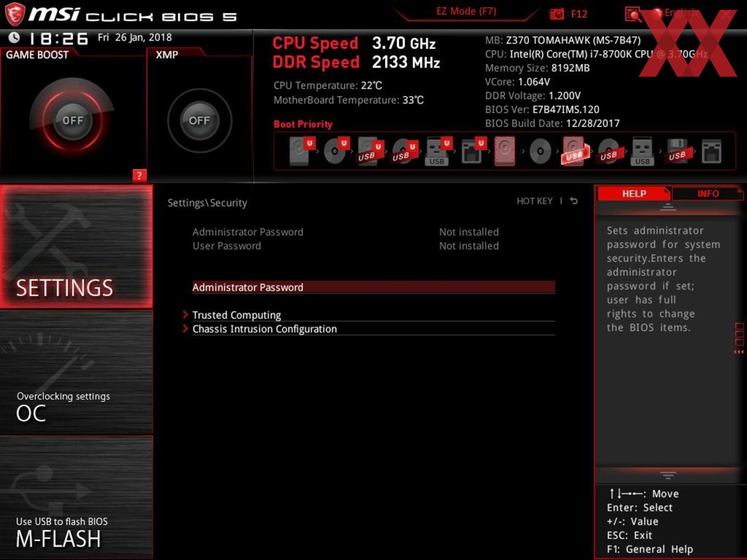Toggle the GAME BOOST knob

tap(73, 120)
